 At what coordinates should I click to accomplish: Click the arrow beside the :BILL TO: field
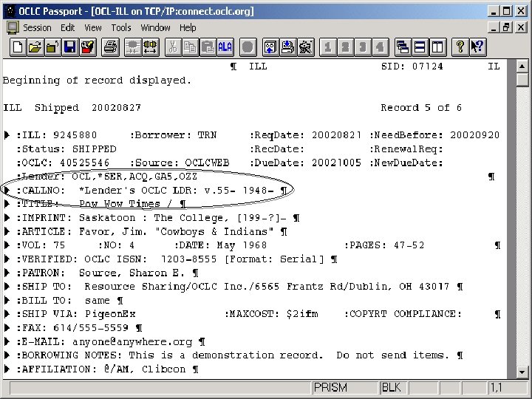pos(7,301)
